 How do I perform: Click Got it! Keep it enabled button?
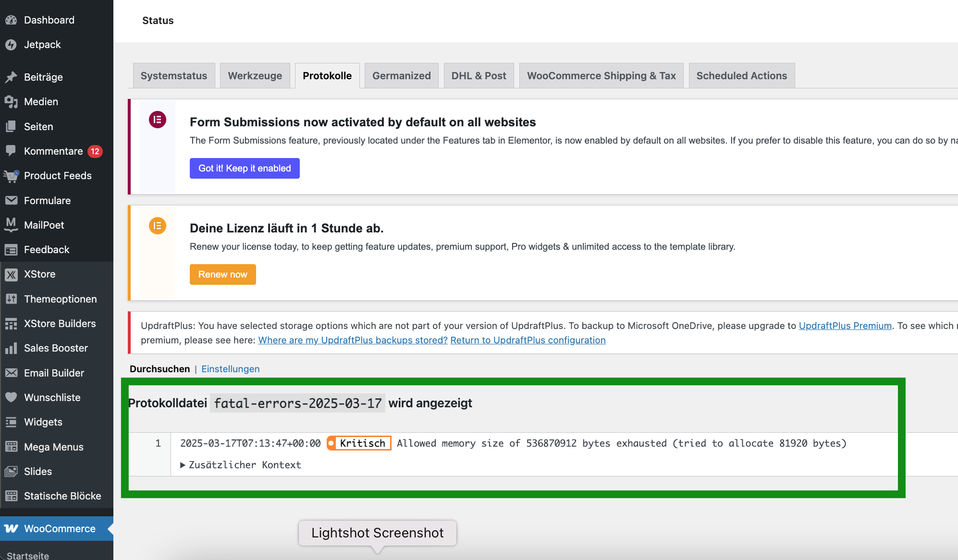[245, 168]
